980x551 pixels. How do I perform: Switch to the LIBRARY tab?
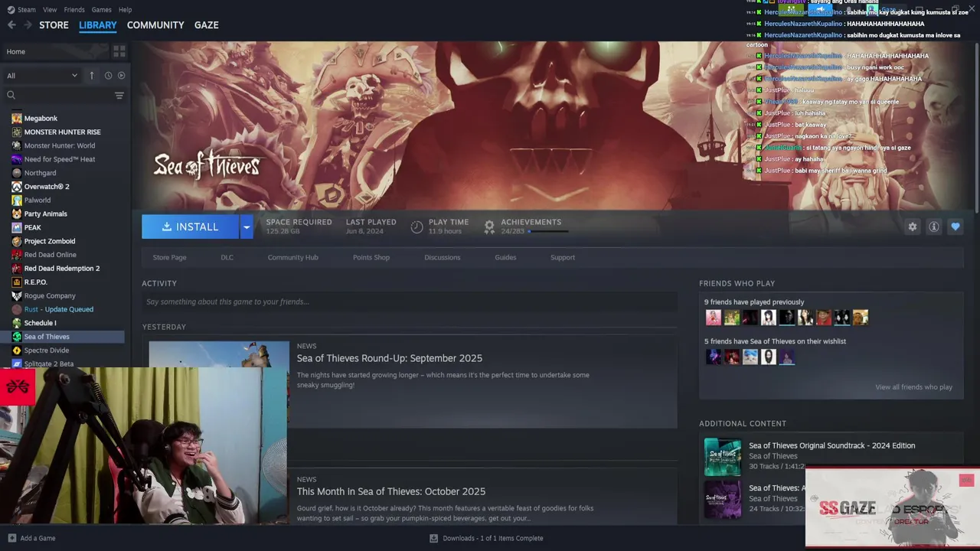click(98, 25)
